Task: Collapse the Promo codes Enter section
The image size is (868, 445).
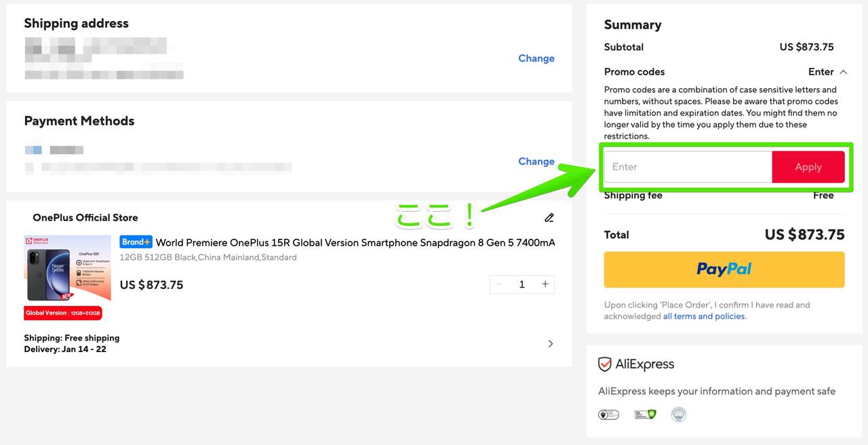Action: pos(827,72)
